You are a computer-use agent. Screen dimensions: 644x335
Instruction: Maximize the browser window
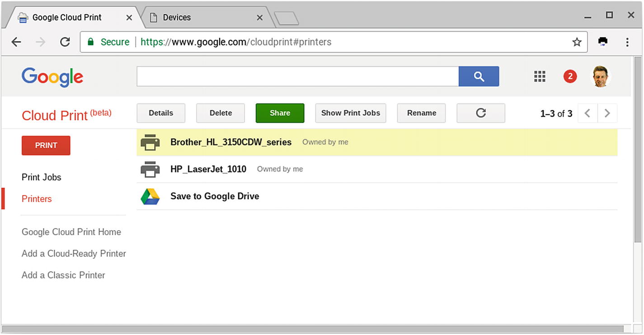tap(609, 15)
